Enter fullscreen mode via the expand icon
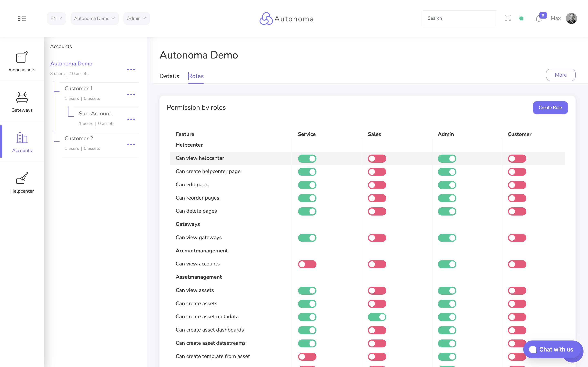 tap(508, 18)
